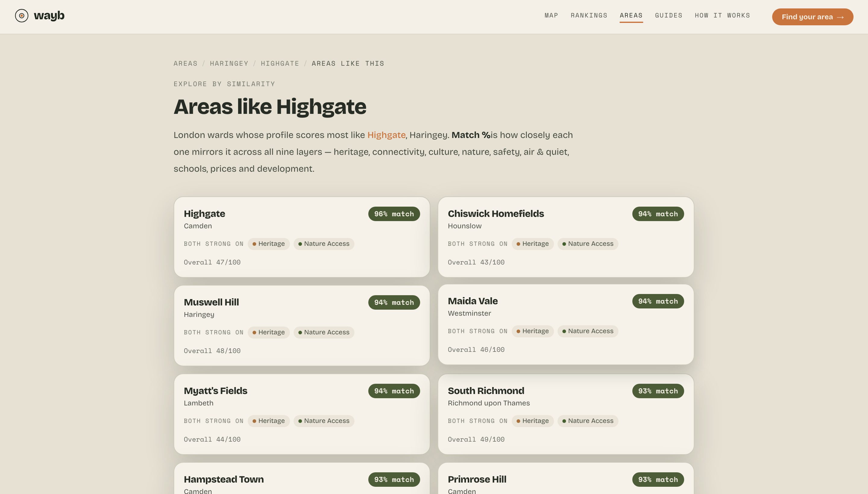This screenshot has width=868, height=494.
Task: Open the Guides section
Action: click(x=669, y=15)
